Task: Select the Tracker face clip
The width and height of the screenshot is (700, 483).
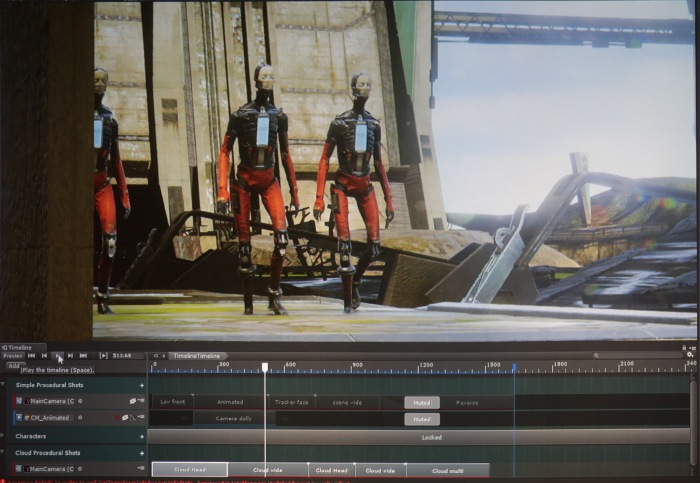Action: click(291, 402)
